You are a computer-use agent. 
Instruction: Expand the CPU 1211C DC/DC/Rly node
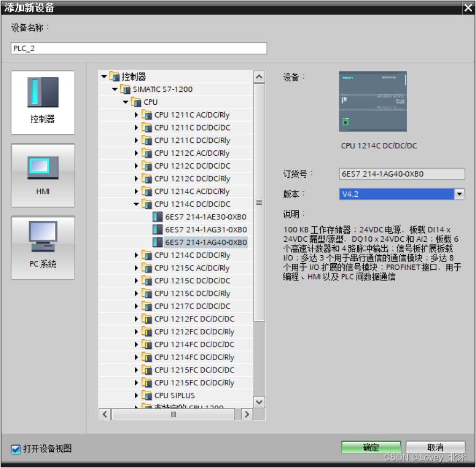click(x=136, y=140)
